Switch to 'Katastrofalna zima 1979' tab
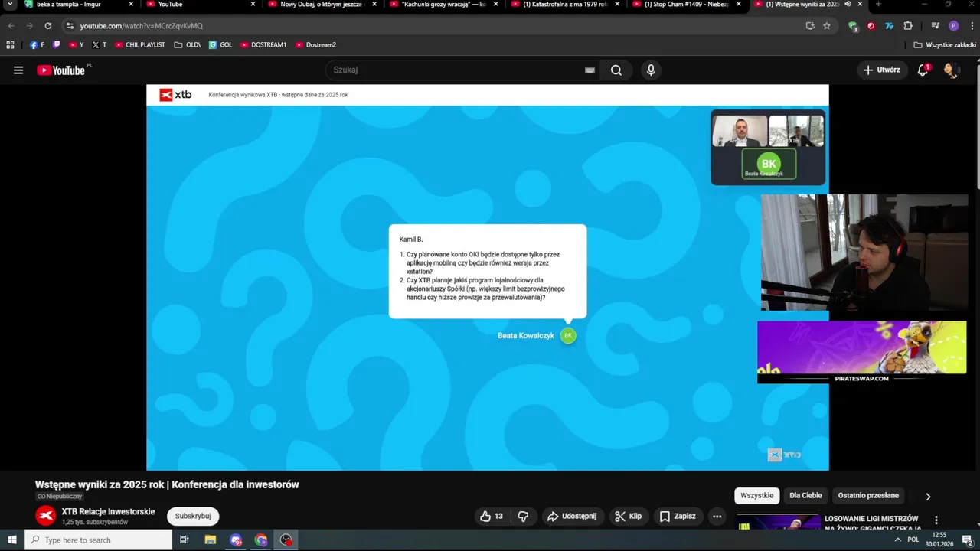This screenshot has height=551, width=980. coord(565,5)
